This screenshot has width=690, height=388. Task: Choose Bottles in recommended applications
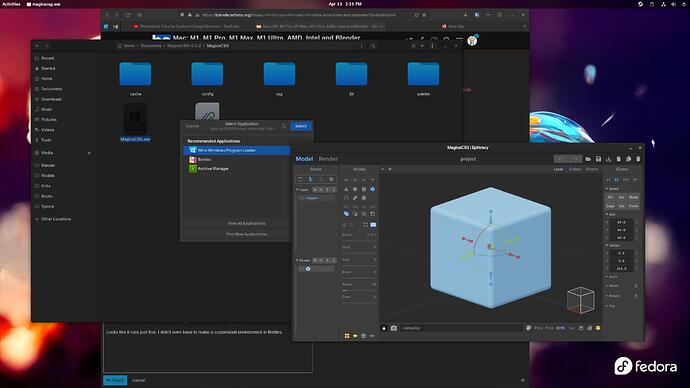pos(237,160)
